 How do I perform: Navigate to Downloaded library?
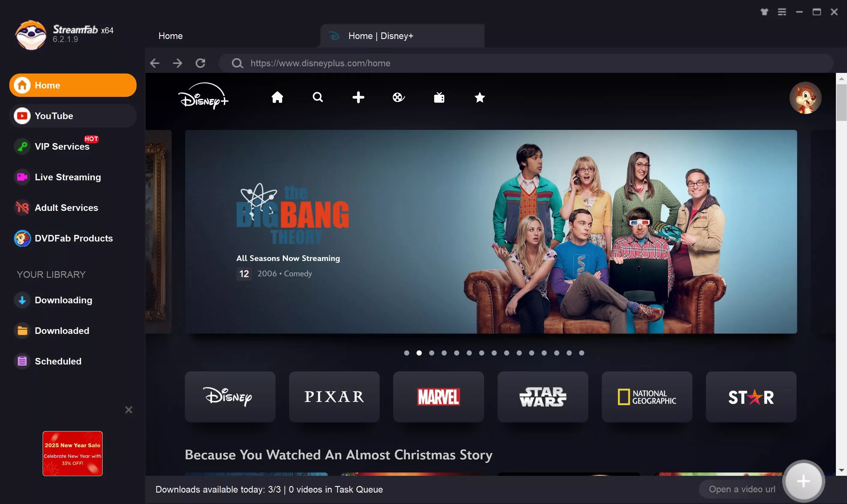pyautogui.click(x=62, y=330)
